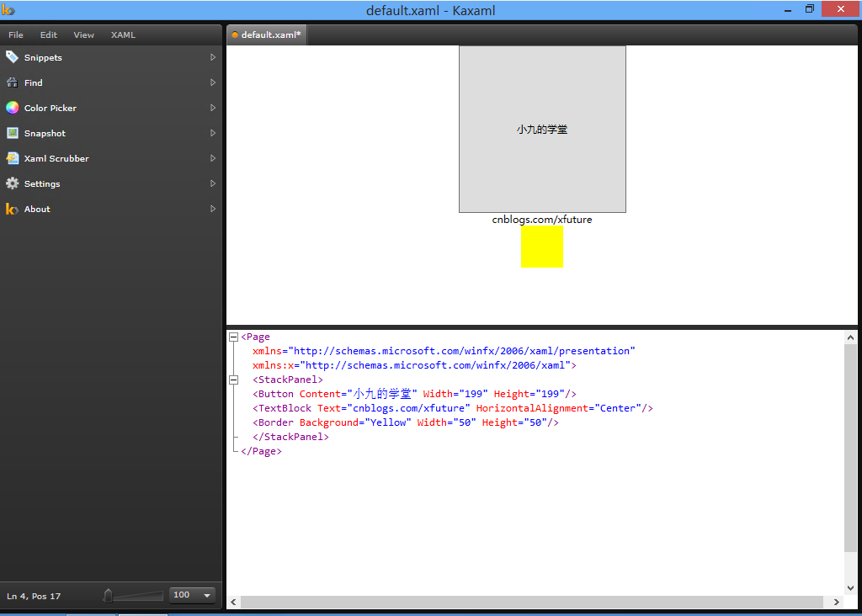Click the editor vertical scrollbar thumb
This screenshot has height=616, width=862.
850,448
